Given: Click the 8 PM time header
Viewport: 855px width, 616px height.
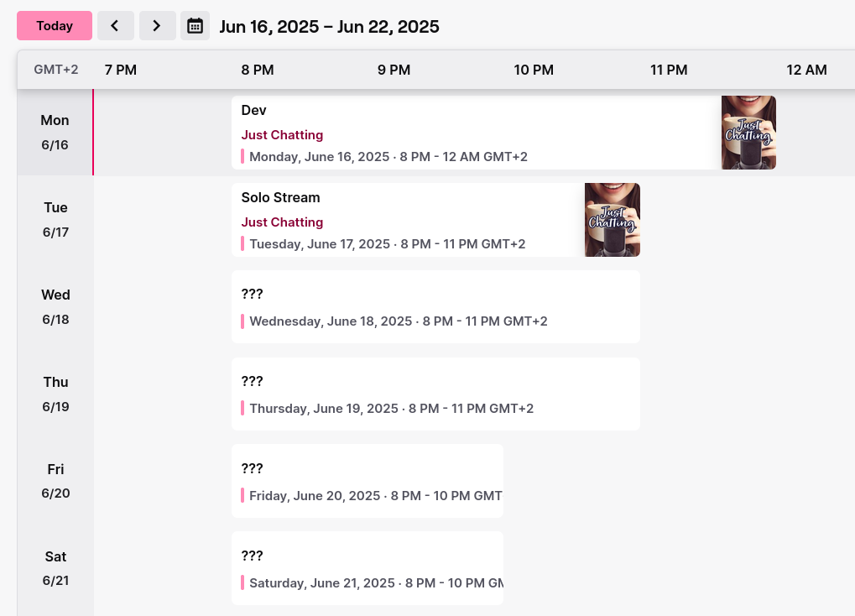Looking at the screenshot, I should coord(258,70).
